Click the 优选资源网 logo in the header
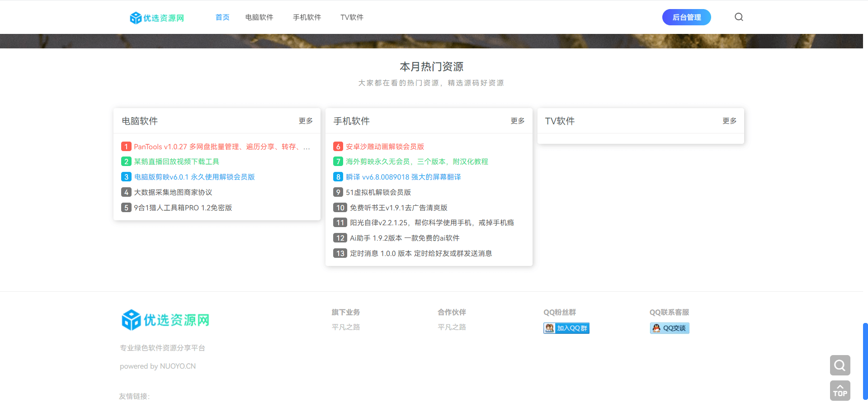 click(156, 17)
